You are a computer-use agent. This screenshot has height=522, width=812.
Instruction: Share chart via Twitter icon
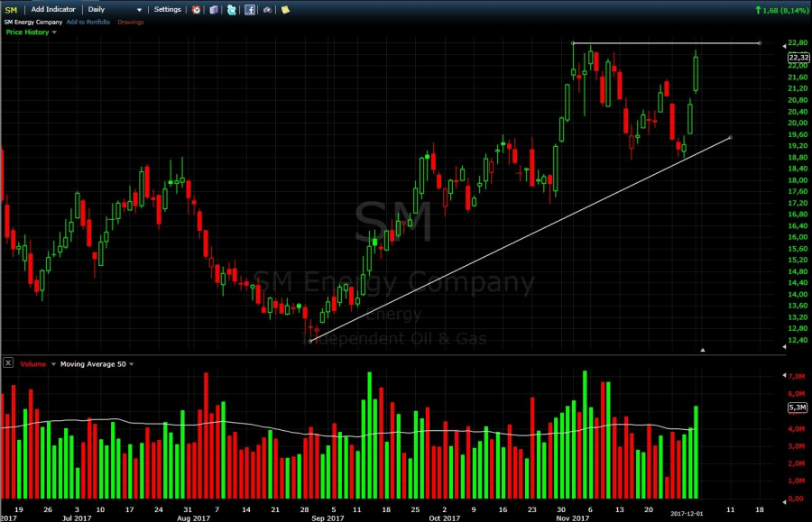pos(232,9)
